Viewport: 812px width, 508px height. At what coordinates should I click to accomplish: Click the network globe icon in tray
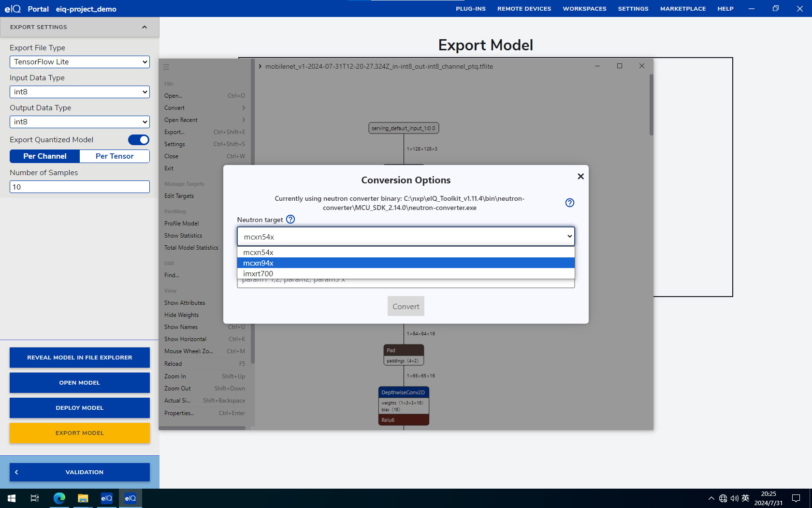click(723, 498)
